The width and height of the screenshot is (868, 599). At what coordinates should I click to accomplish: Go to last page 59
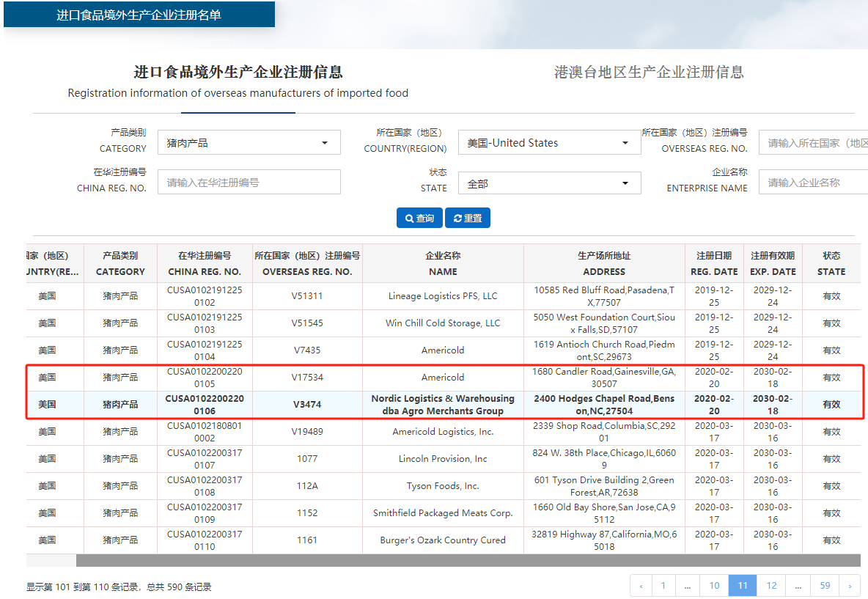[825, 586]
